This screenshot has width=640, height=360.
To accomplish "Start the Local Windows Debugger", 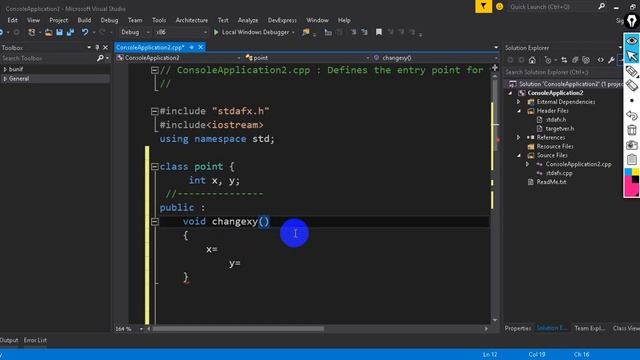I will 254,32.
